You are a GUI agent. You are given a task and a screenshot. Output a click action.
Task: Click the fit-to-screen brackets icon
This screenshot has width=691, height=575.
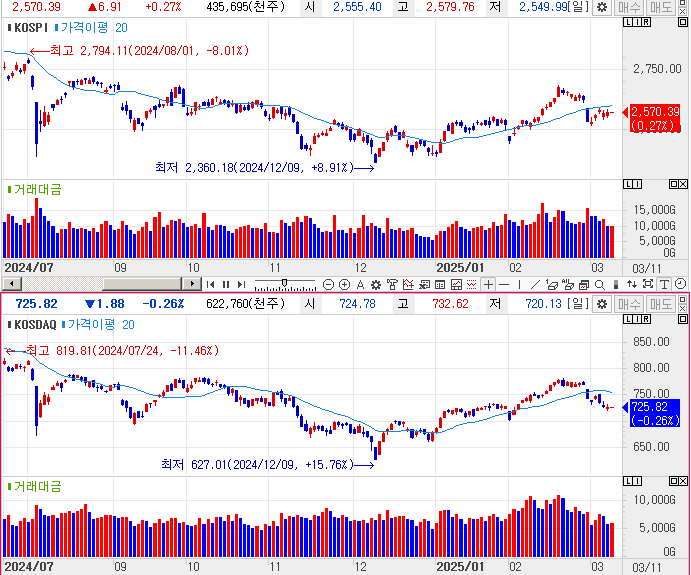coord(648,284)
